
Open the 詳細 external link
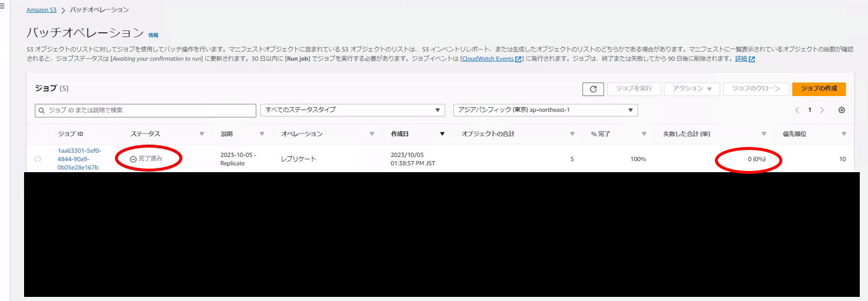tap(745, 59)
